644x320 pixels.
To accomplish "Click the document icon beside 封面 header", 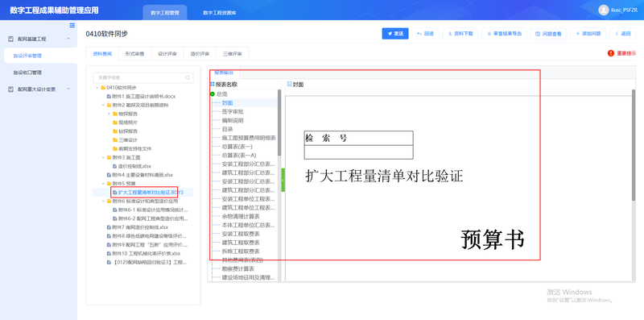I will tap(289, 84).
